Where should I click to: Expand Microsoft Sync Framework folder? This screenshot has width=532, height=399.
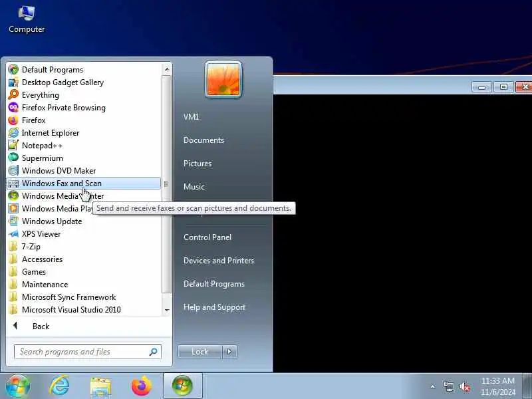point(68,297)
